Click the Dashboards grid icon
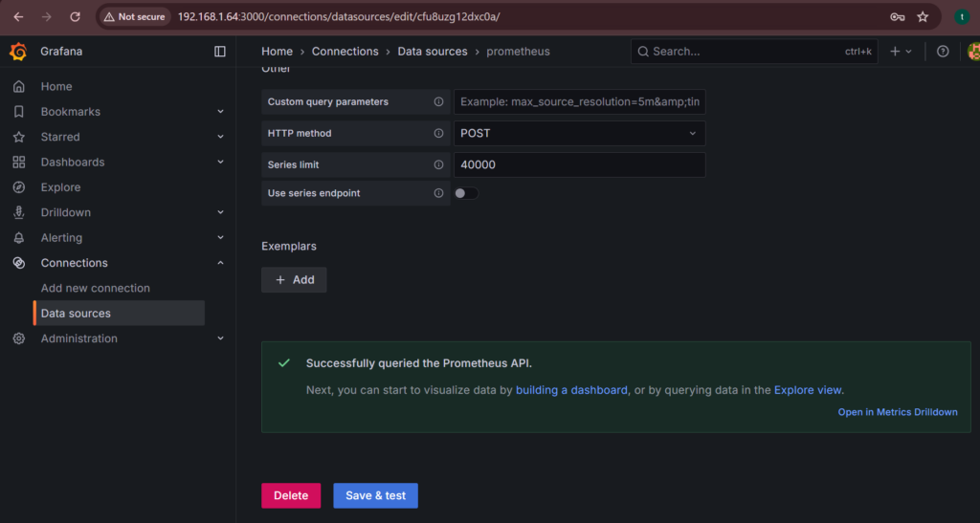980x523 pixels. (x=19, y=163)
